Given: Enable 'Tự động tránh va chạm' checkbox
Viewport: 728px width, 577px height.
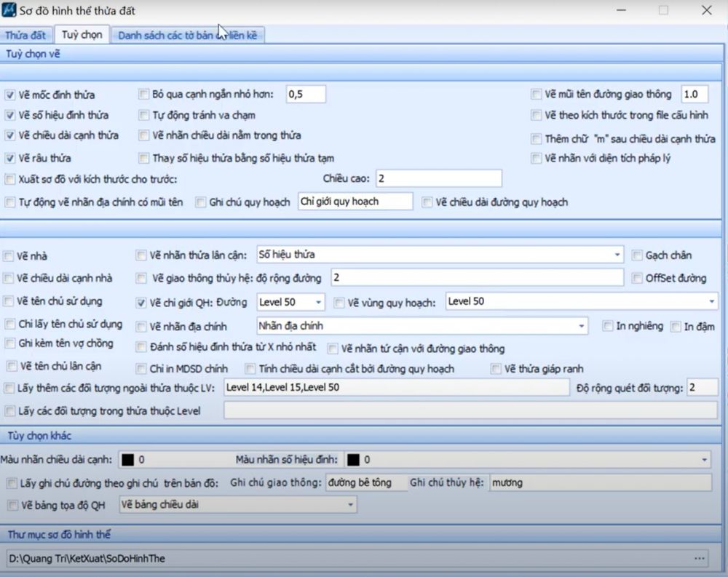Looking at the screenshot, I should click(144, 115).
